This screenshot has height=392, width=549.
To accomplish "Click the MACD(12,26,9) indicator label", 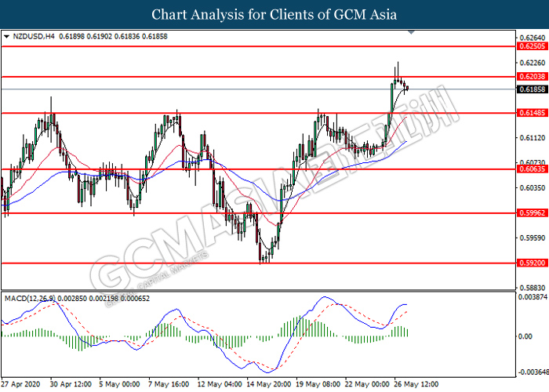I will pos(30,299).
